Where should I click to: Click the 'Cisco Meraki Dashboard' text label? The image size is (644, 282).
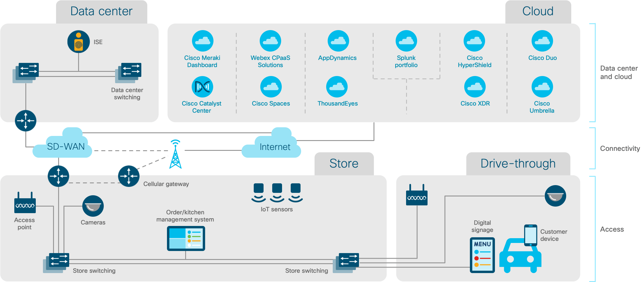tap(202, 61)
